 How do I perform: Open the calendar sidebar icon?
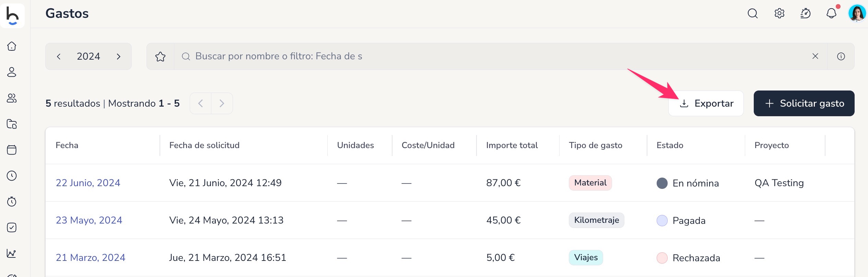click(x=12, y=150)
